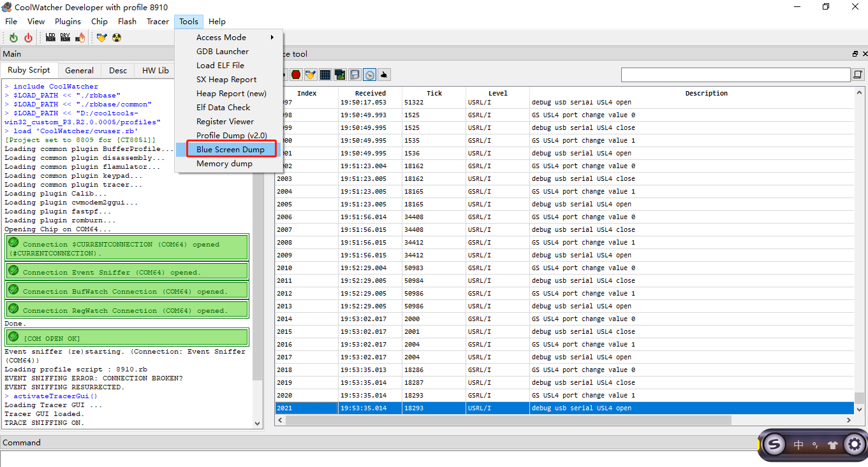The width and height of the screenshot is (868, 467).
Task: Open the Tracer menu
Action: [x=158, y=21]
